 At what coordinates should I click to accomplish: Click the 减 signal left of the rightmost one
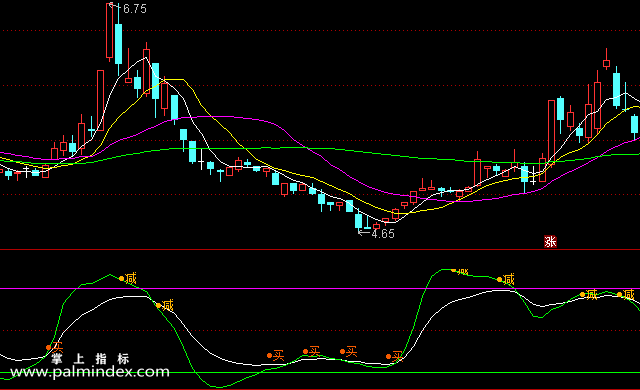(x=591, y=294)
